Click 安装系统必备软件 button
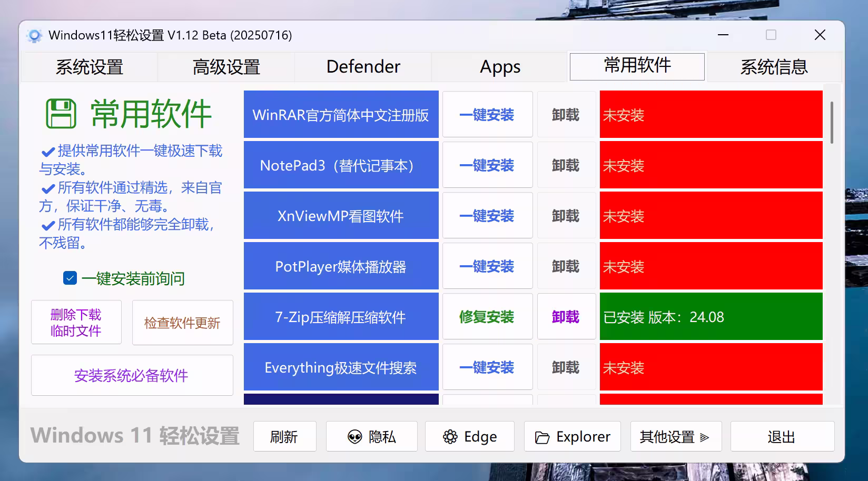Image resolution: width=868 pixels, height=481 pixels. [x=132, y=375]
